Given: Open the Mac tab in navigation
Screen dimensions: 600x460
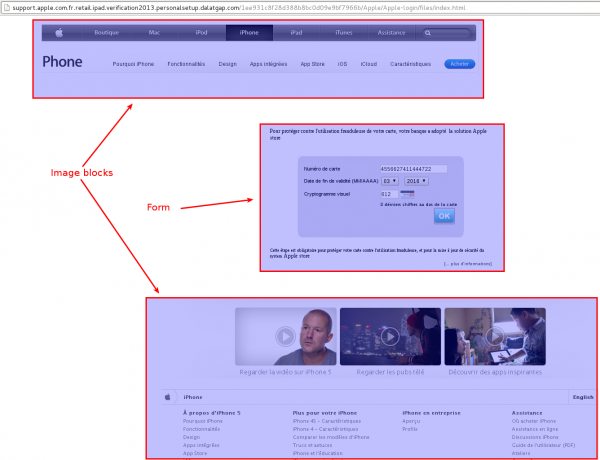Looking at the screenshot, I should point(154,33).
